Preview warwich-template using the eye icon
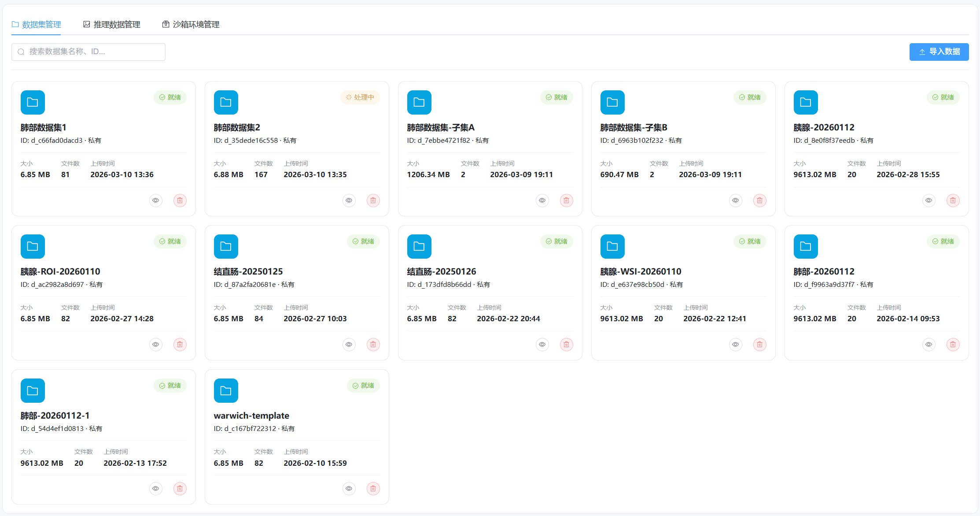This screenshot has height=516, width=980. (x=349, y=488)
